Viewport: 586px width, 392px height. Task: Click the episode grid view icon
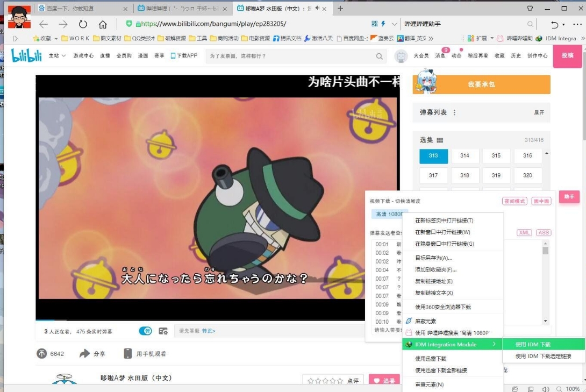pos(440,140)
